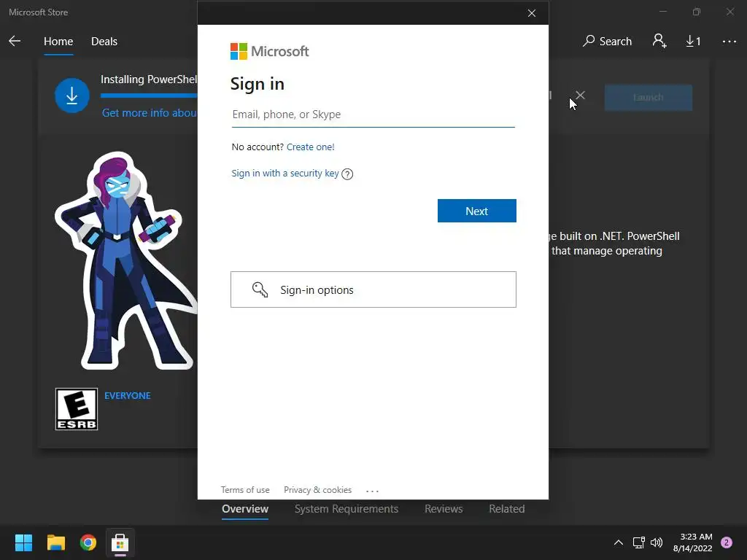This screenshot has width=747, height=560.
Task: Click the ESRB Everyone rating badge
Action: 76,409
